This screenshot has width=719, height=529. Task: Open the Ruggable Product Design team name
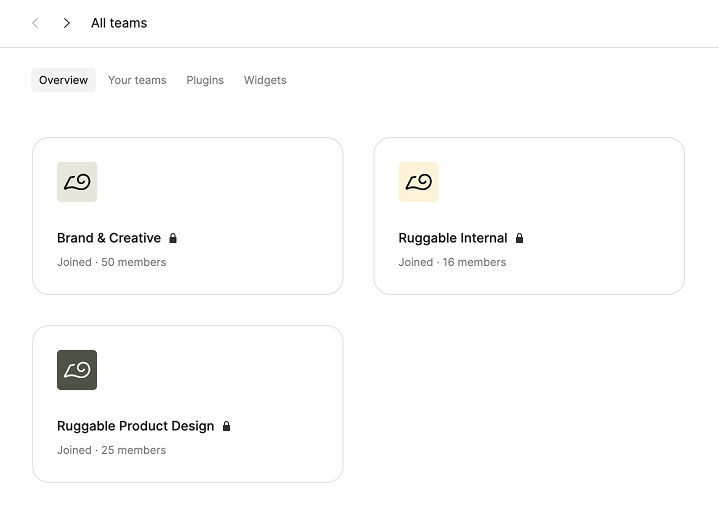135,426
